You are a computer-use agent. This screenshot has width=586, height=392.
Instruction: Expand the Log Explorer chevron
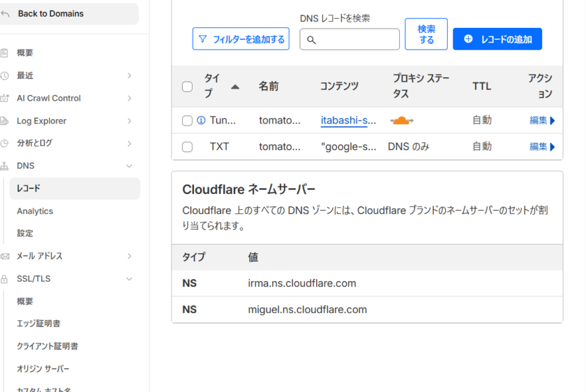[x=129, y=121]
